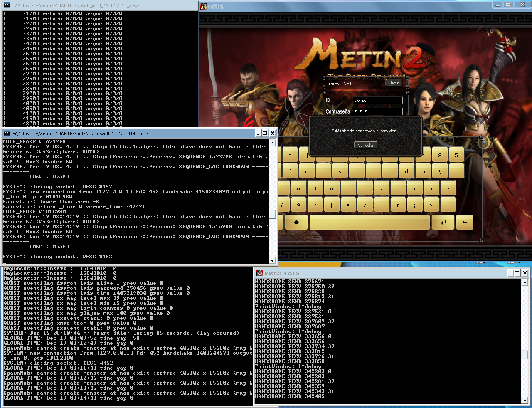
Task: Click the 'Server, CH1' label
Action: coord(340,83)
